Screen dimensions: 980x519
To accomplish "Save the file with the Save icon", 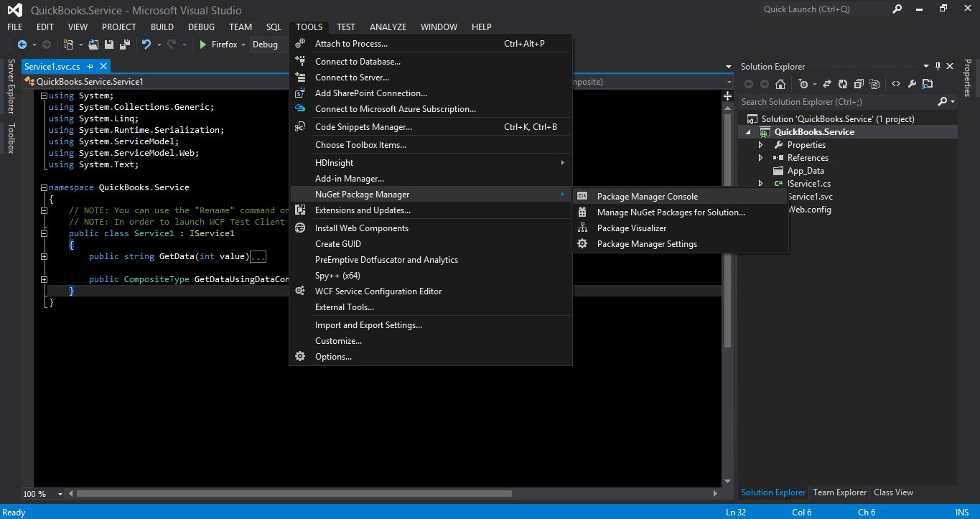I will (110, 45).
